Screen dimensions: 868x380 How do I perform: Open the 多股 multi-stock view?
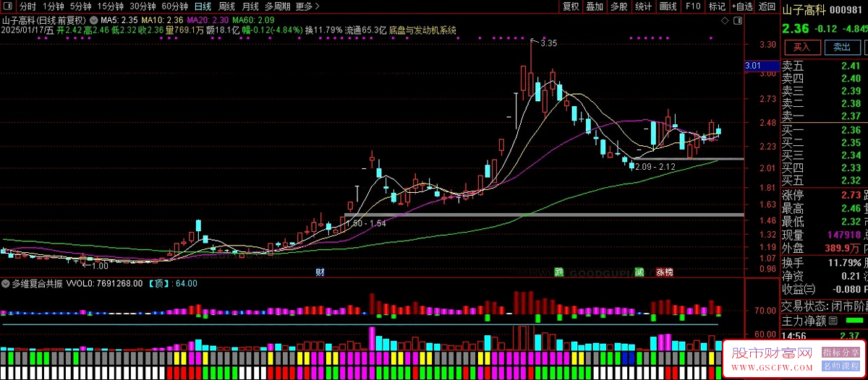618,7
